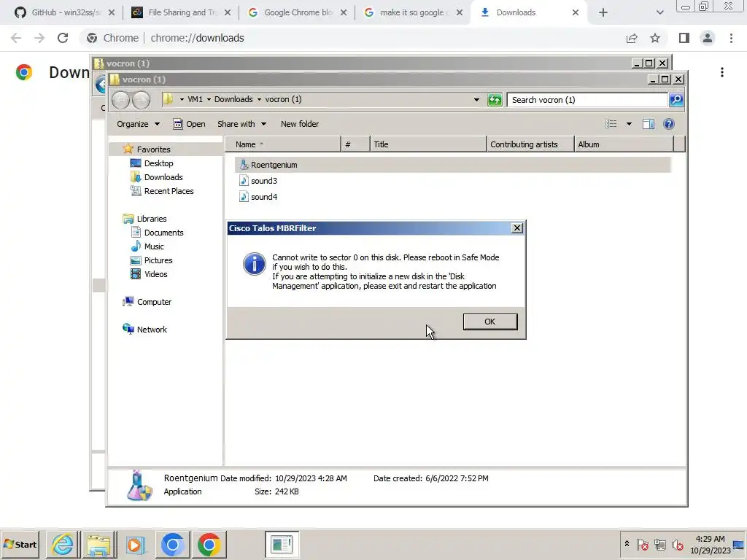This screenshot has width=747, height=560.
Task: Sort by the Album column header
Action: pyautogui.click(x=624, y=144)
